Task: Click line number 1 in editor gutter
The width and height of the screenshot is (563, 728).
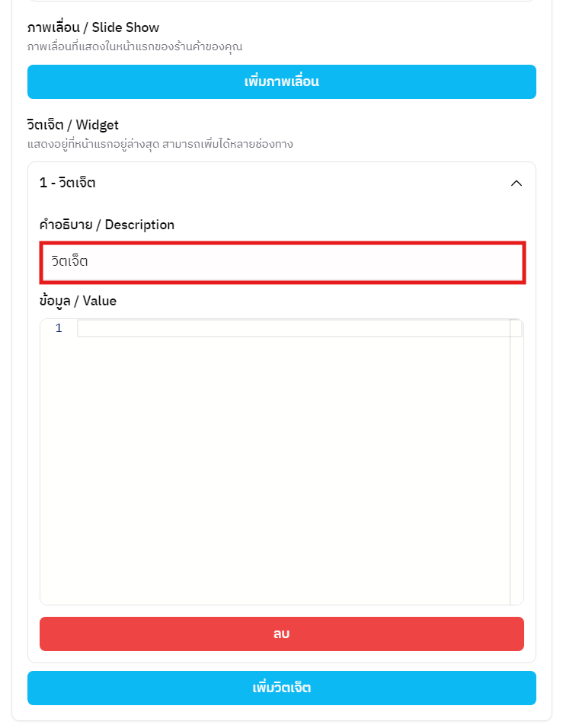Action: pos(59,329)
